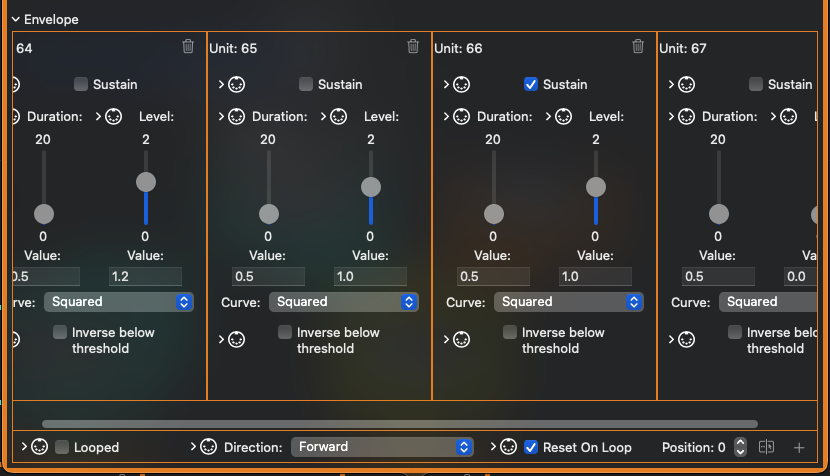Disable Sustain on Unit 66

click(531, 85)
